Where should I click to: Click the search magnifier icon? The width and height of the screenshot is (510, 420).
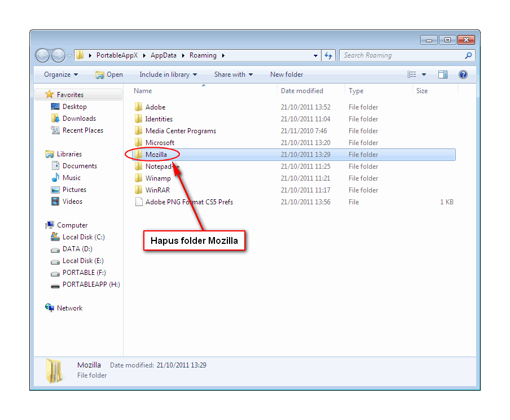(468, 56)
